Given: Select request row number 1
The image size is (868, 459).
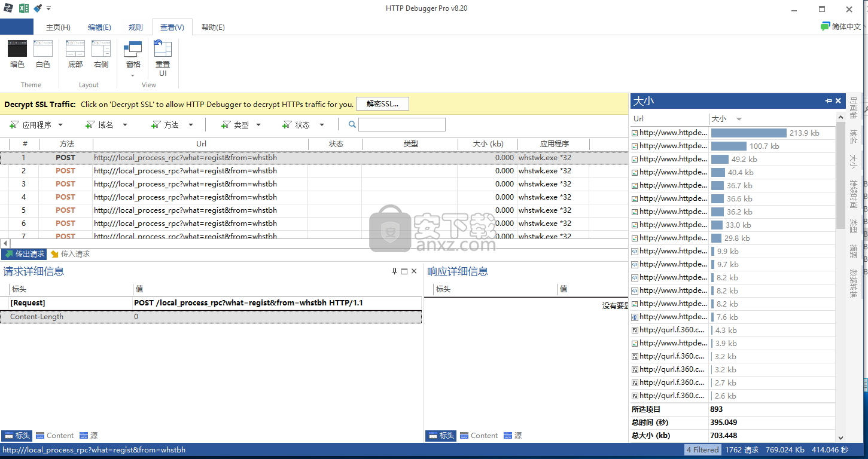Looking at the screenshot, I should click(x=314, y=158).
